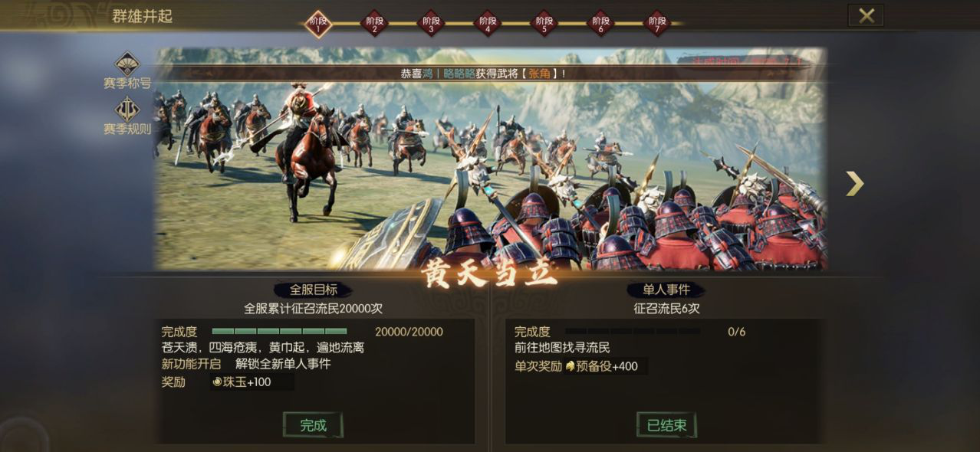The height and width of the screenshot is (452, 980).
Task: Switch to 阶段2 stage
Action: click(375, 23)
